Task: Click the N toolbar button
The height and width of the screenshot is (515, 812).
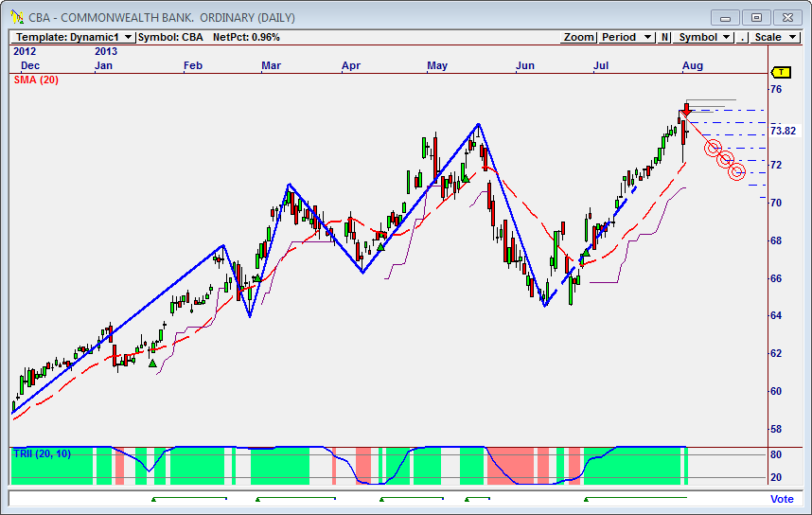Action: (664, 37)
